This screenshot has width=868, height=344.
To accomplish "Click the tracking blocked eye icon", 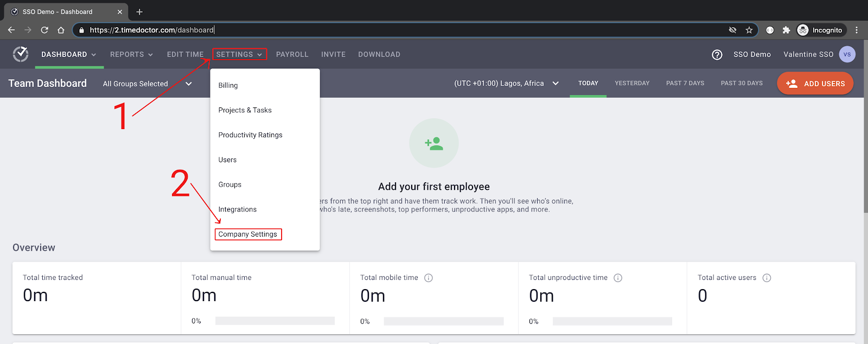I will (x=732, y=30).
